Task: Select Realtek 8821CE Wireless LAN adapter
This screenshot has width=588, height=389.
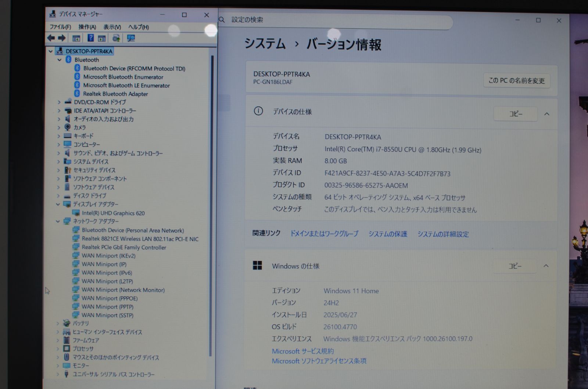Action: [x=140, y=239]
